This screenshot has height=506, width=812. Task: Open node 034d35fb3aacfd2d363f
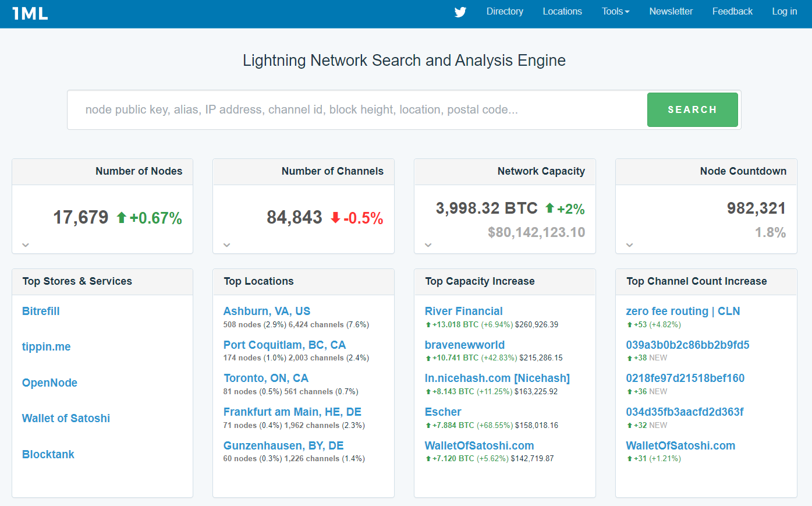tap(685, 412)
